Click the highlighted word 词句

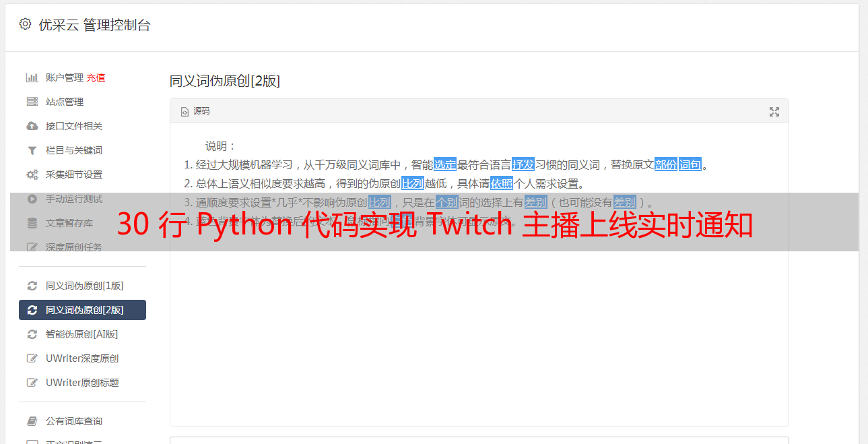[x=690, y=164]
